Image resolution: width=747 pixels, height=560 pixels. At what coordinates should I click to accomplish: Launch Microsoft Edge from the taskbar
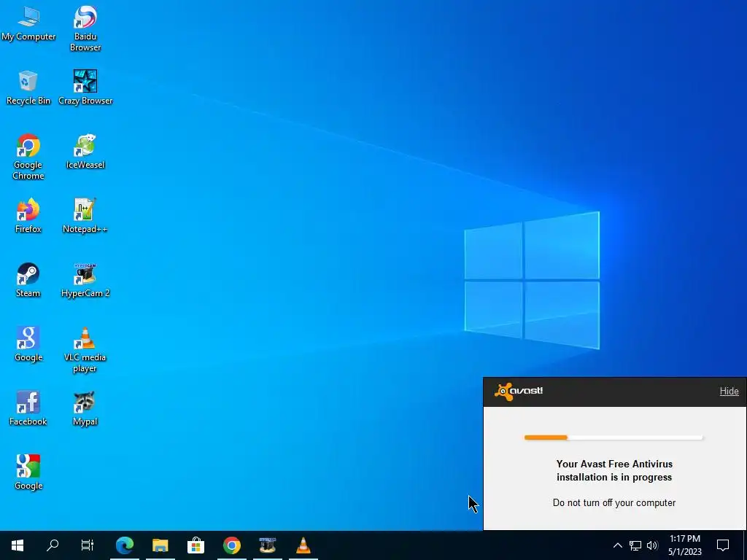point(125,545)
